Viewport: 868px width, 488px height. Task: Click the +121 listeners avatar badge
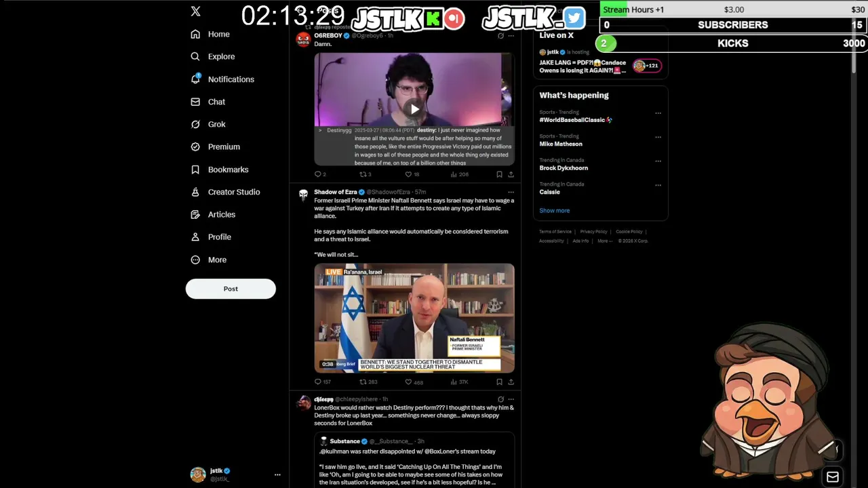click(x=646, y=66)
